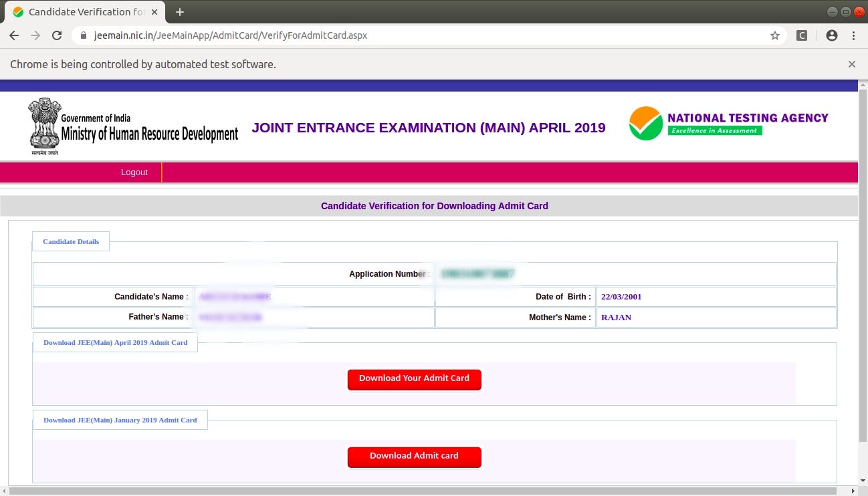Bookmark this page with the star icon
This screenshot has height=496, width=868.
click(x=775, y=35)
